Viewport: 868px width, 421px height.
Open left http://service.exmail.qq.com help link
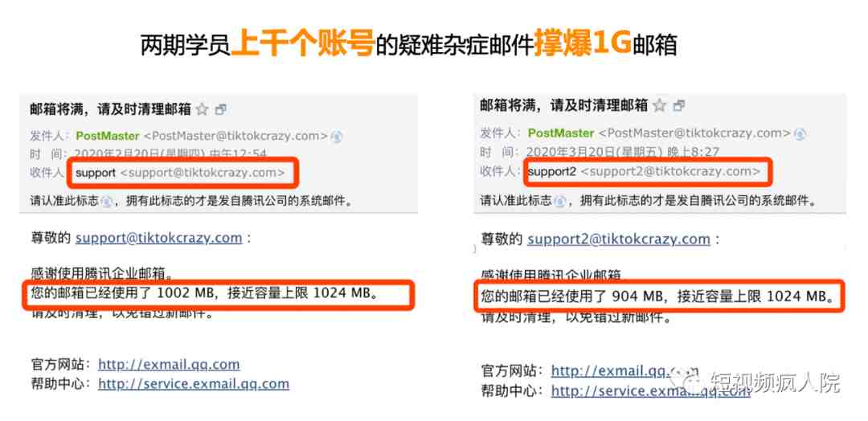[193, 383]
